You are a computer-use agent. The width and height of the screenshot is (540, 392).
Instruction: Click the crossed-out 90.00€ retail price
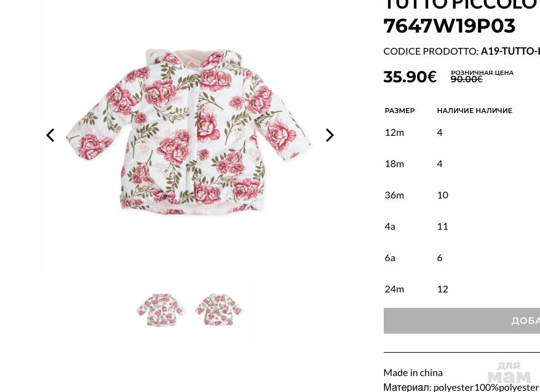[x=467, y=79]
